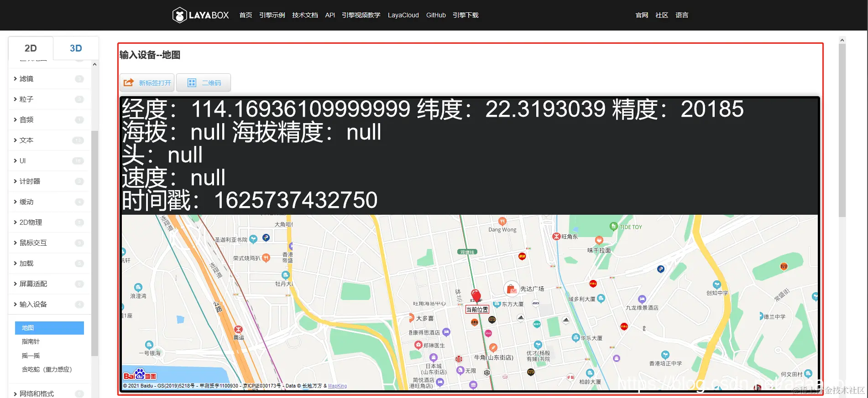Viewport: 868px width, 398px height.
Task: Click the 圣迦利亚书院 marker icon
Action: click(x=253, y=239)
